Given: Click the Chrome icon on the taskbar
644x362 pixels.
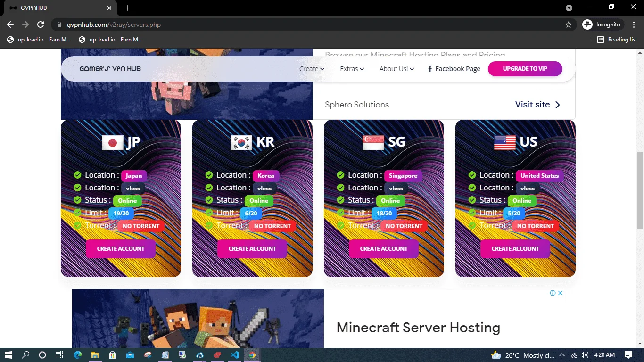Looking at the screenshot, I should coord(252,355).
